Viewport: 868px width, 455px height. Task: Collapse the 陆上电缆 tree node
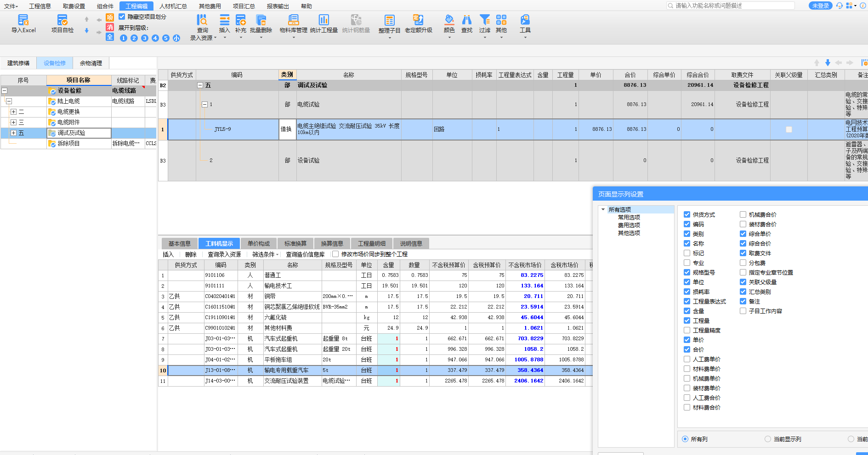tap(9, 101)
